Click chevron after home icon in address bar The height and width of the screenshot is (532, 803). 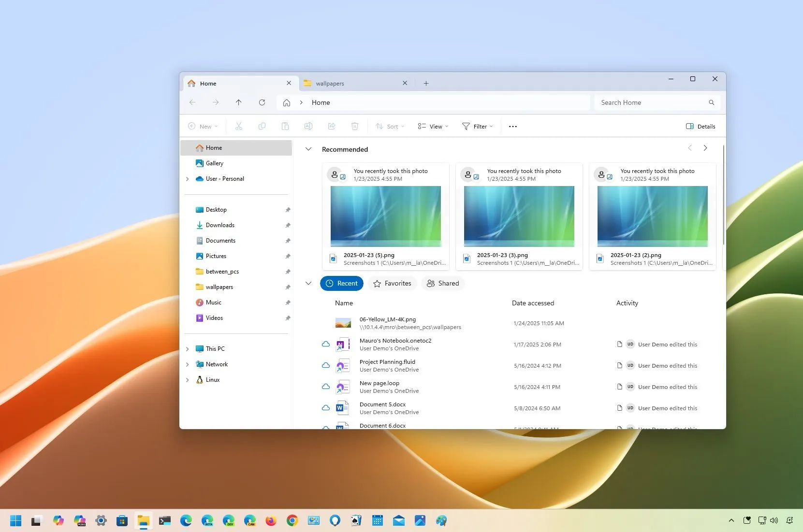coord(301,102)
